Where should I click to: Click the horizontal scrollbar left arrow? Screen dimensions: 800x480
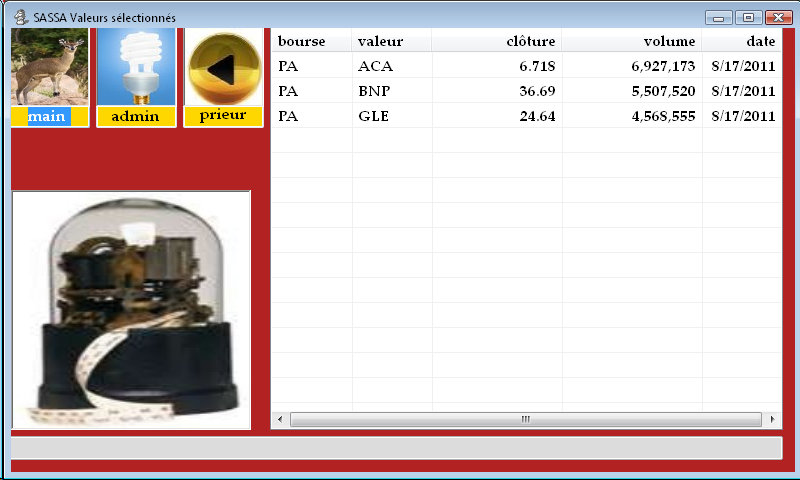point(280,419)
